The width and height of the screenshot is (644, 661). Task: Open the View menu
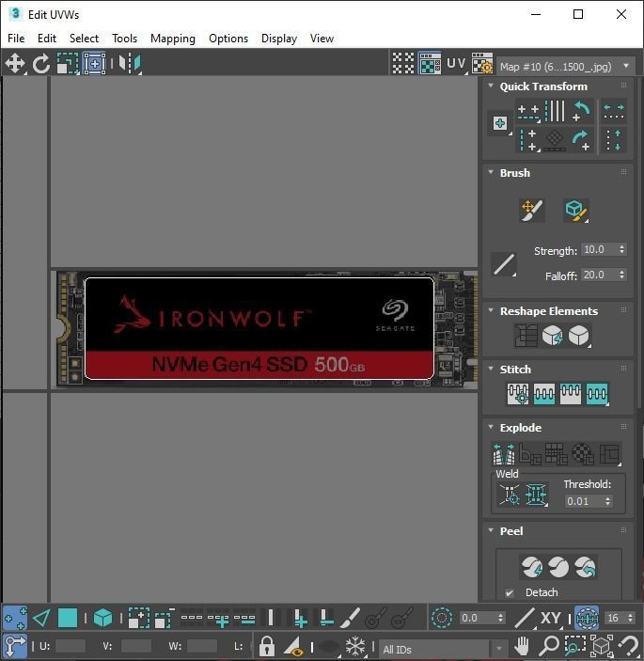322,39
